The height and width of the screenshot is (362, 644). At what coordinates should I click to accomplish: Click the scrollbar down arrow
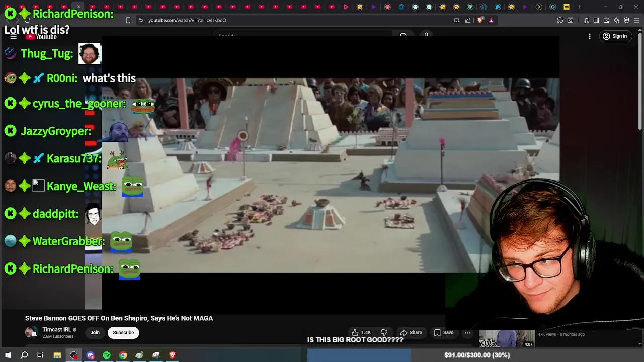640,344
